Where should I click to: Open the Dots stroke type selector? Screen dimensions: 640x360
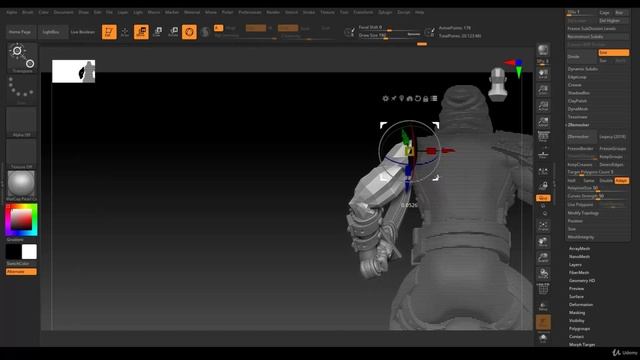[x=21, y=90]
